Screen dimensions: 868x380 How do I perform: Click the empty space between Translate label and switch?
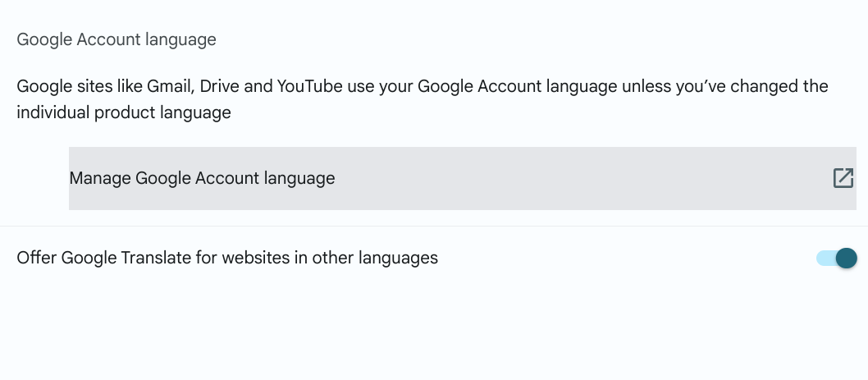tap(624, 259)
